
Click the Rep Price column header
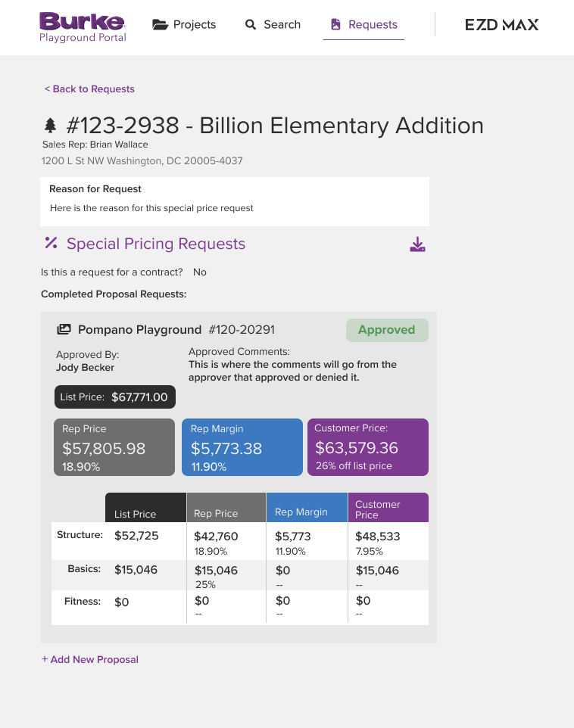[226, 508]
